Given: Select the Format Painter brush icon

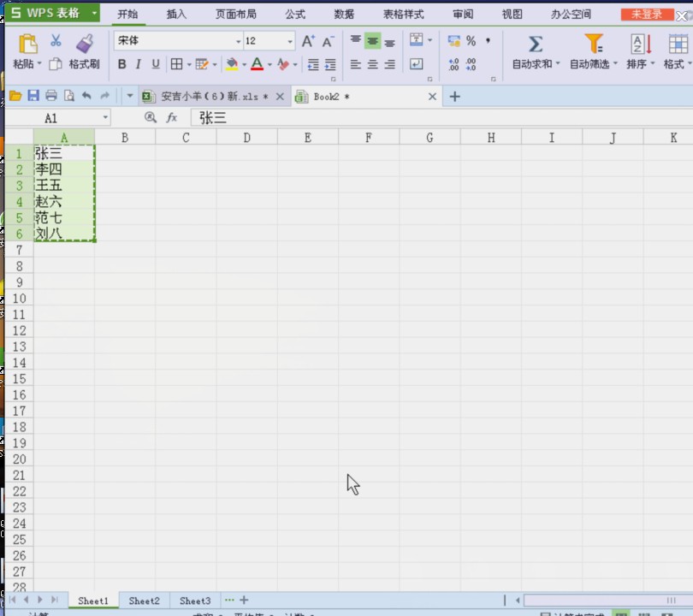Looking at the screenshot, I should click(x=84, y=43).
